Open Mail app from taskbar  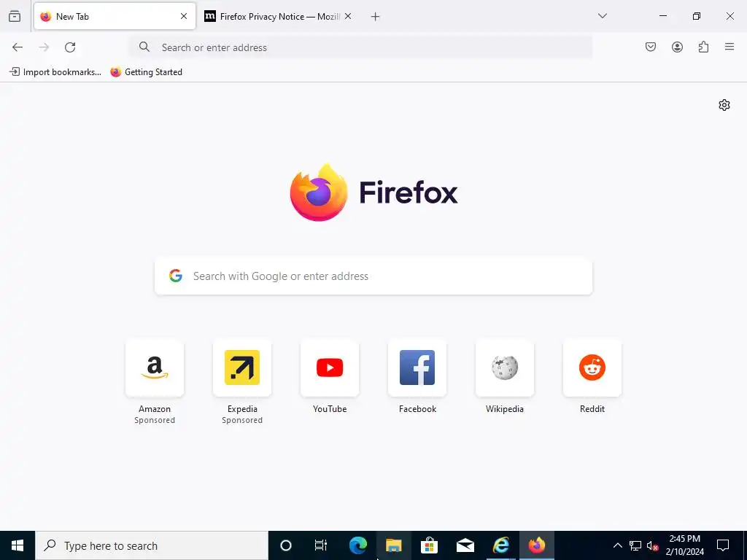[x=465, y=545]
